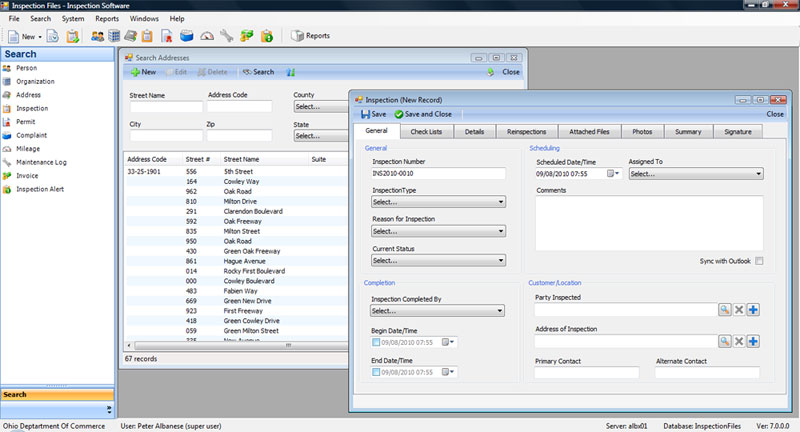Tick the End Date/Time checkbox
Screen dimensions: 800x432
click(x=376, y=373)
